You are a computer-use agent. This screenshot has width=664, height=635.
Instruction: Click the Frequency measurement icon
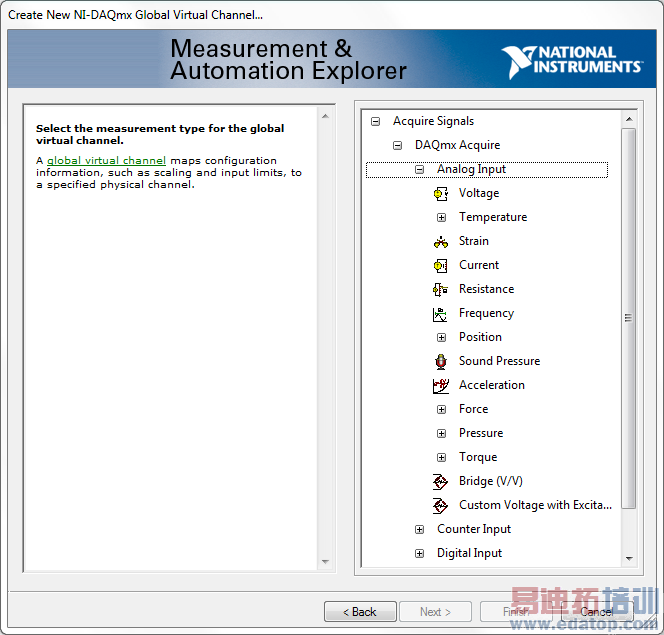point(440,314)
